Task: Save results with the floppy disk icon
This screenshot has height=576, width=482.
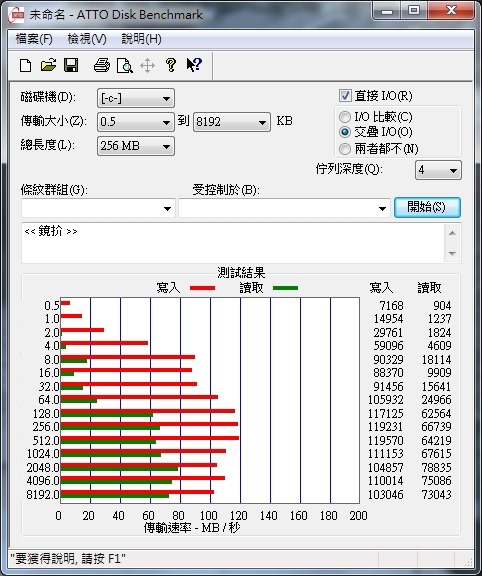Action: point(71,65)
